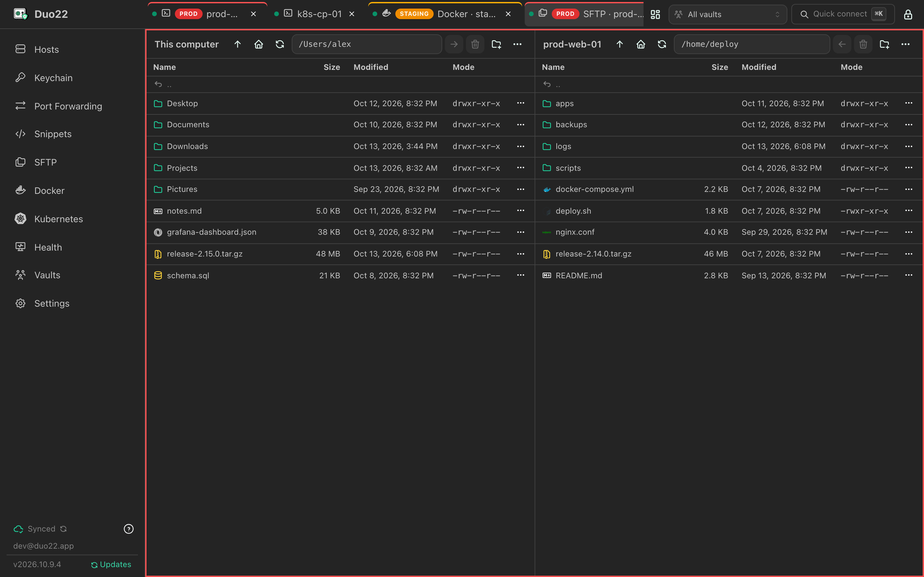Create a new folder in the local pane

click(496, 44)
